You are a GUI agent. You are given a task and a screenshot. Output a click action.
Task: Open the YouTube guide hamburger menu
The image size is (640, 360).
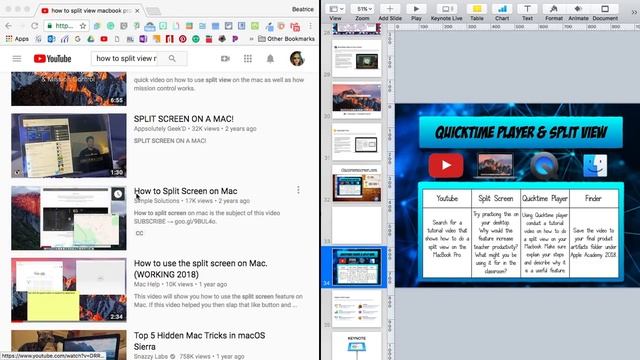point(17,59)
